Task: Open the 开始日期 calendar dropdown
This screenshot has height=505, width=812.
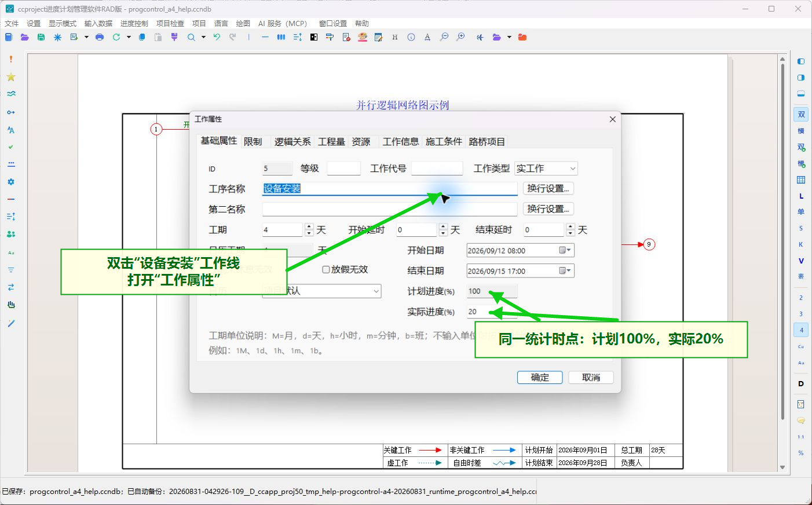Action: click(565, 250)
